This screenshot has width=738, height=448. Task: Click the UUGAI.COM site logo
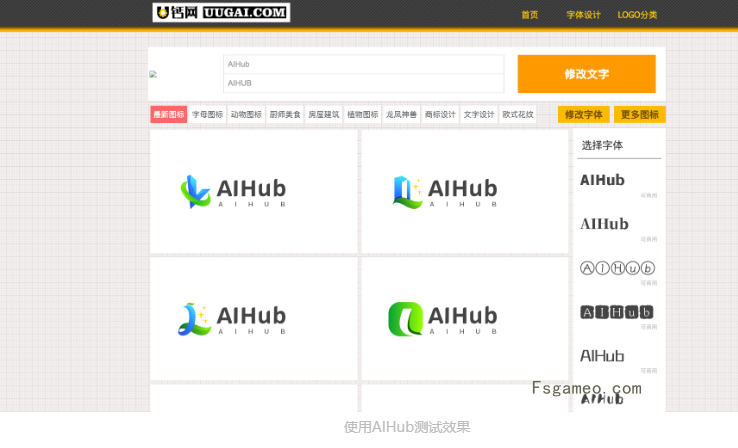click(221, 13)
